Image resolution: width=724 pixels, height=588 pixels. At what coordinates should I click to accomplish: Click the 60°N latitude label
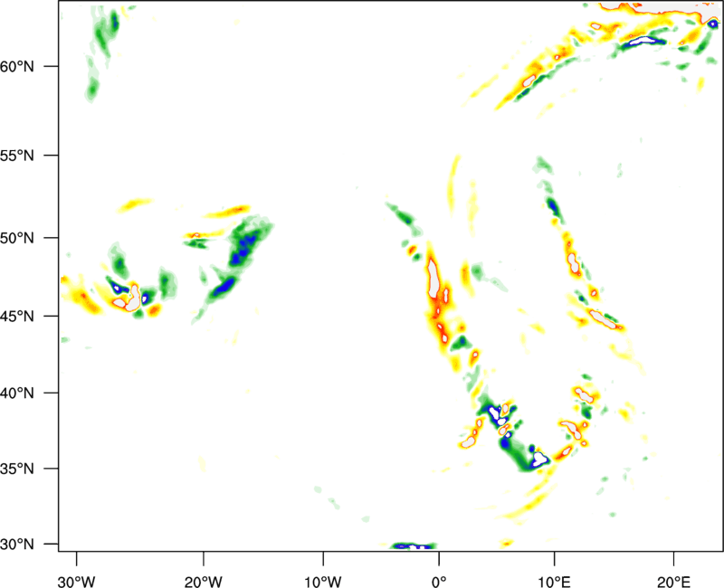pyautogui.click(x=17, y=66)
